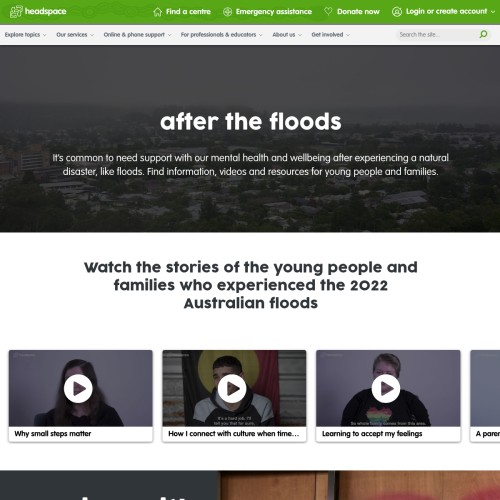Open the Our services dropdown menu
This screenshot has width=500, height=500.
point(75,35)
